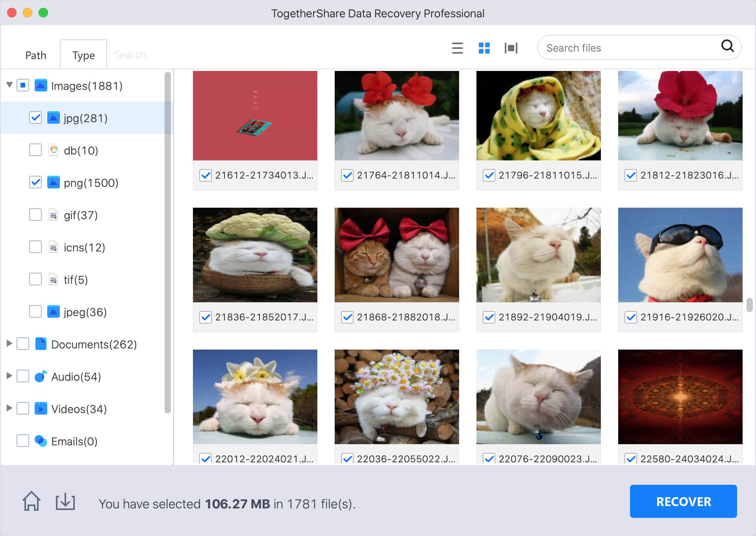The image size is (756, 536).
Task: Expand the Audio(54) category
Action: 9,376
